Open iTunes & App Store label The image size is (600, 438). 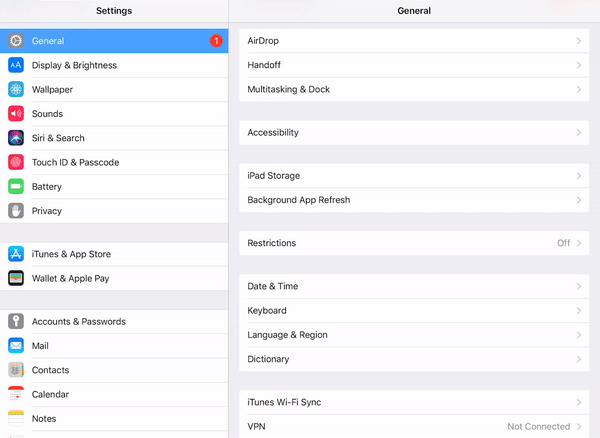(x=71, y=254)
